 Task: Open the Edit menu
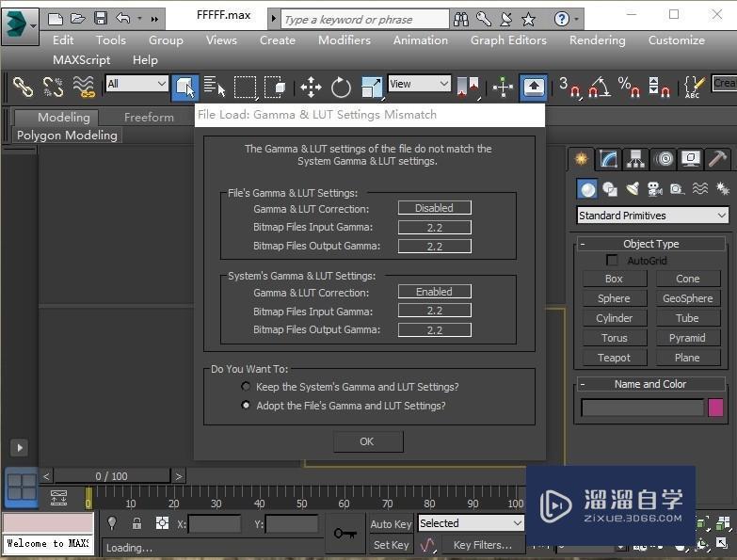(x=63, y=40)
